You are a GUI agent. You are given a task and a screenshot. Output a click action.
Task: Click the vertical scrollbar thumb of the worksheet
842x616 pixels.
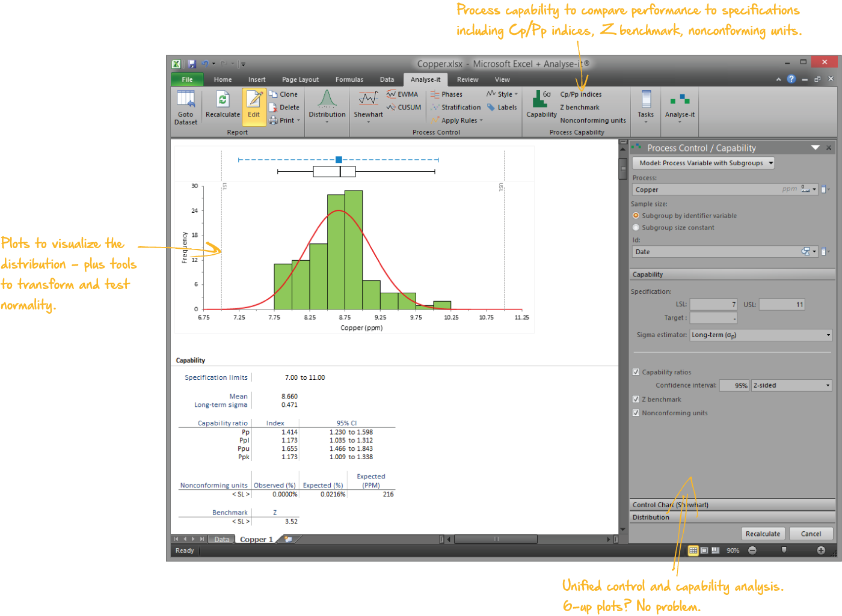[x=623, y=168]
